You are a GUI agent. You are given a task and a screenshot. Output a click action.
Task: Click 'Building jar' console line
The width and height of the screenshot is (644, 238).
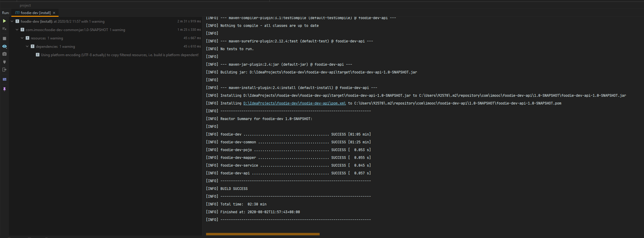[x=312, y=72]
